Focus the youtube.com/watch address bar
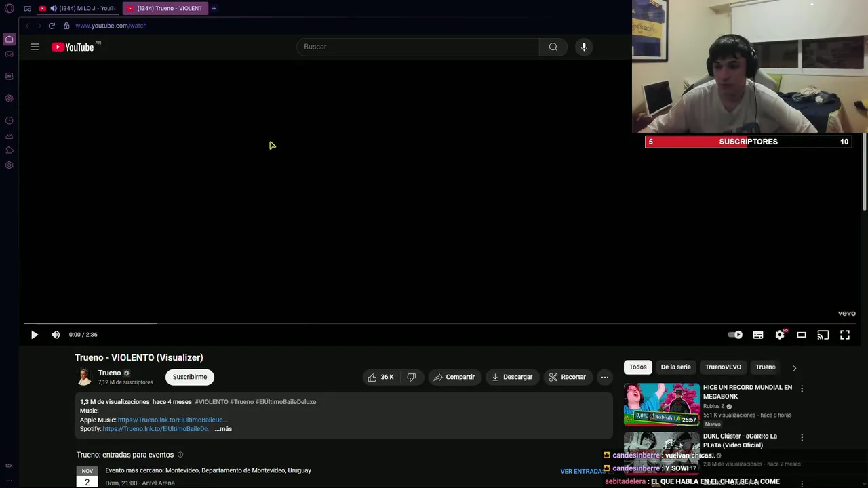 (111, 26)
